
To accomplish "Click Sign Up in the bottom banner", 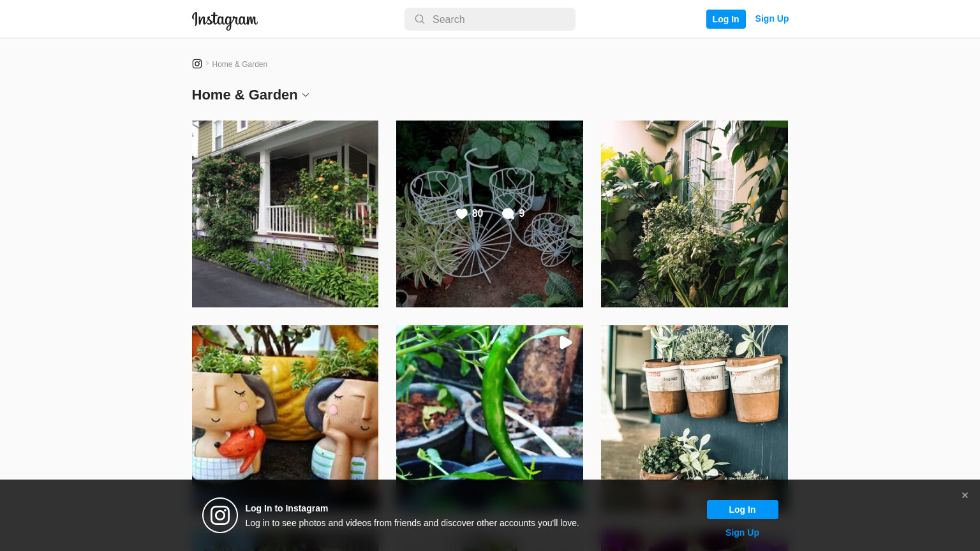I will (742, 533).
